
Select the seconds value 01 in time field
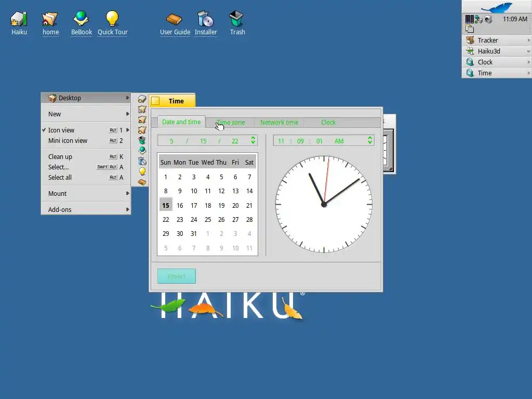click(320, 141)
